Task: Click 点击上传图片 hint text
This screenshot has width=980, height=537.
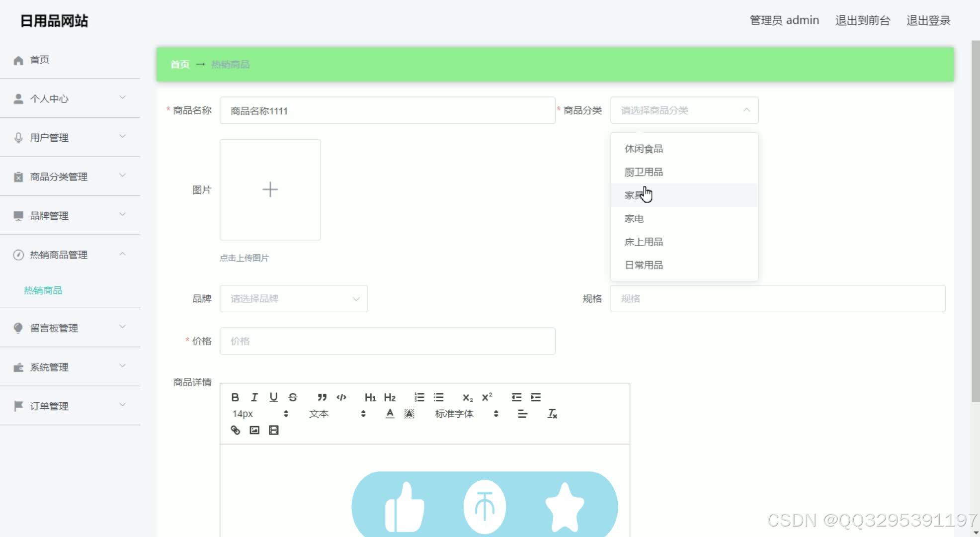Action: point(244,258)
